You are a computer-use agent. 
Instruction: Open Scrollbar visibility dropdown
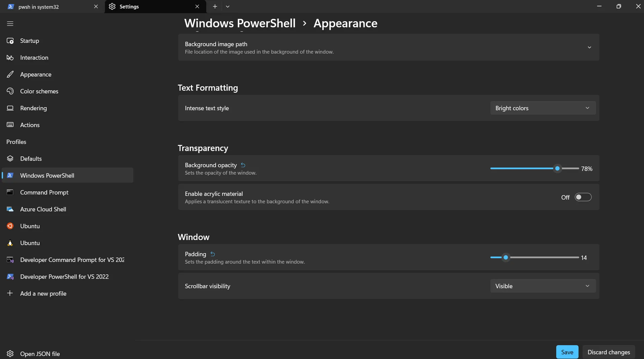543,286
